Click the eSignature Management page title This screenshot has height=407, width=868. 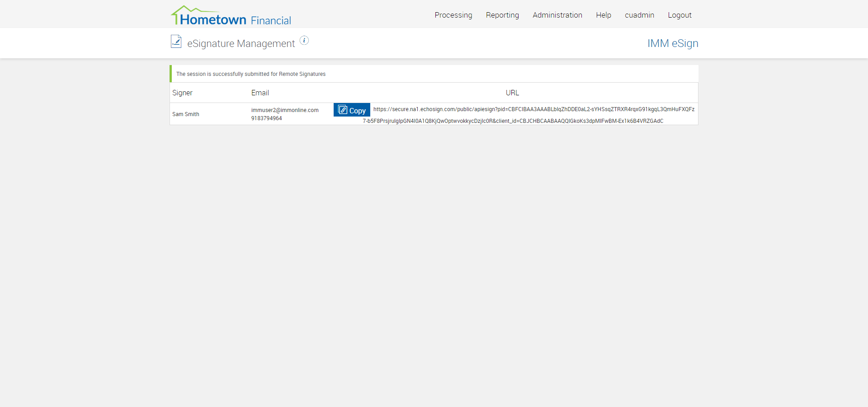241,43
